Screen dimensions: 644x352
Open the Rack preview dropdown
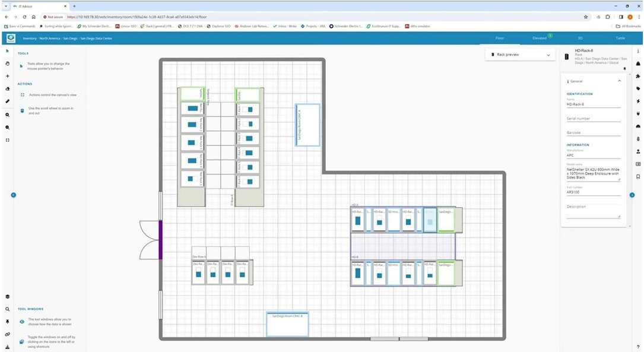(520, 55)
